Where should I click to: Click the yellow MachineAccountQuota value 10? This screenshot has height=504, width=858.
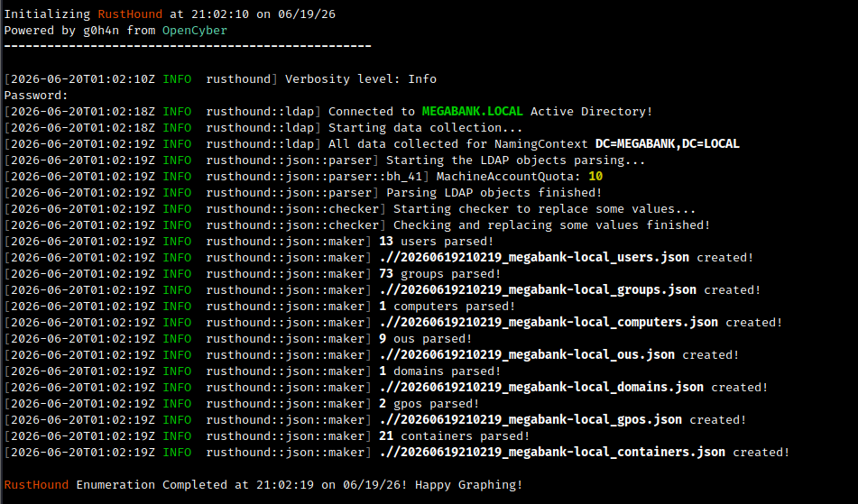coord(595,177)
